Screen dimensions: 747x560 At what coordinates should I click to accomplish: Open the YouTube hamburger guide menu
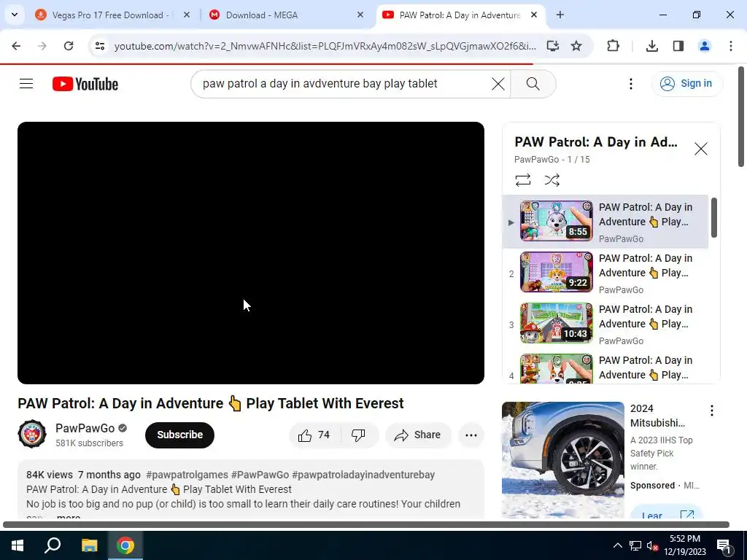(x=26, y=84)
